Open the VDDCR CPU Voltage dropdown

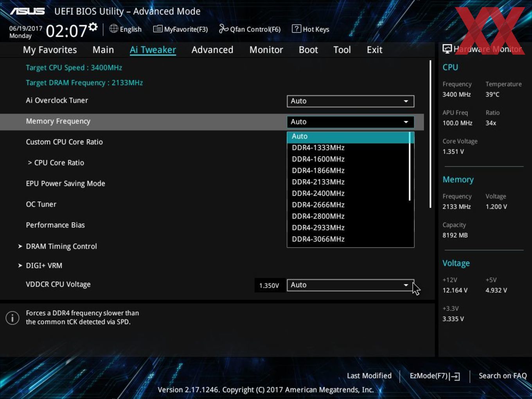pos(350,285)
